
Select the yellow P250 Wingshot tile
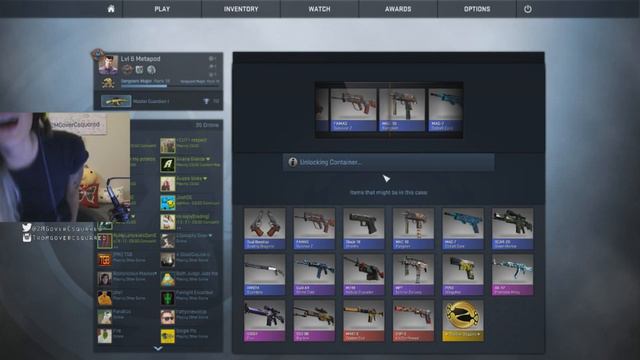tap(463, 275)
